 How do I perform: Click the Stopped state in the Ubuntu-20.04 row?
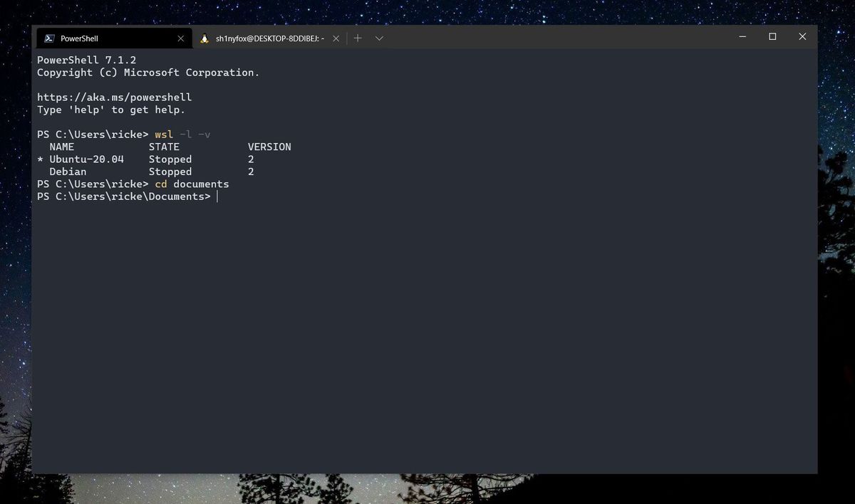click(170, 159)
